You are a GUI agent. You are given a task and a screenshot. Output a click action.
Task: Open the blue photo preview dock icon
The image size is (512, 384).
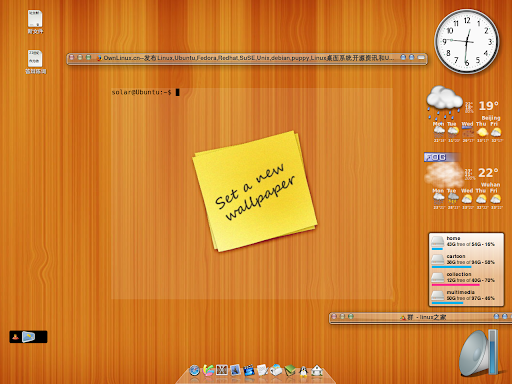coord(235,370)
